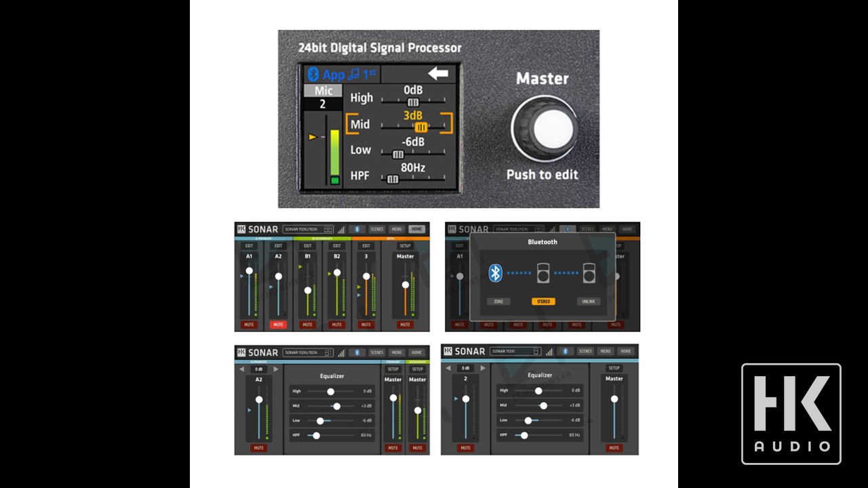Open SCENES in the six-channel mixer screen

(x=377, y=229)
